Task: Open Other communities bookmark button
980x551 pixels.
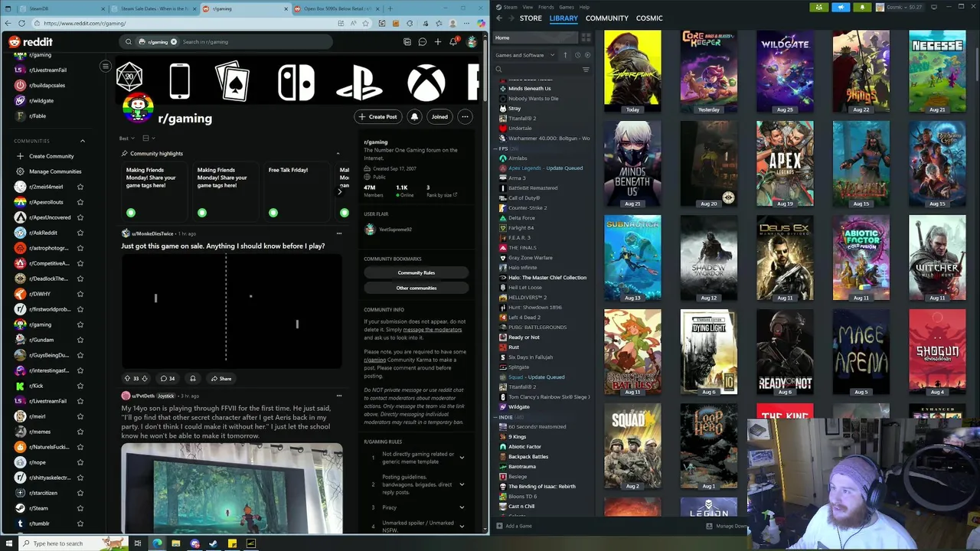Action: [416, 288]
